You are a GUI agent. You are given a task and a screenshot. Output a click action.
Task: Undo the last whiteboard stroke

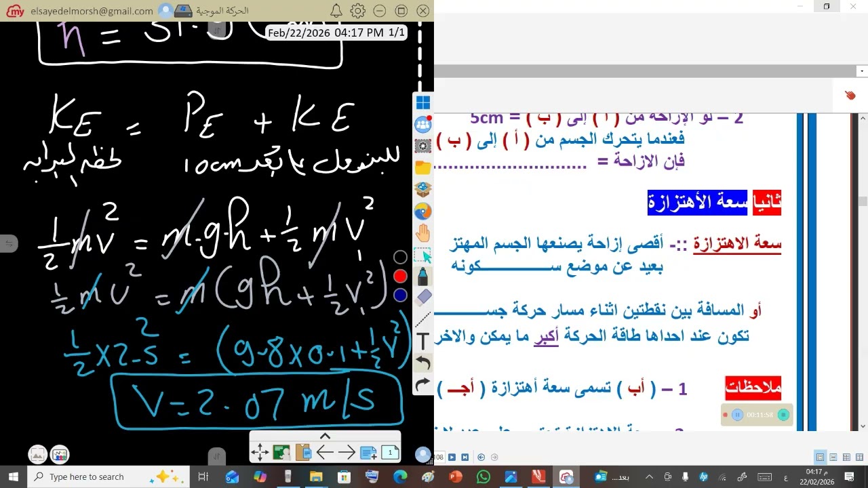423,363
